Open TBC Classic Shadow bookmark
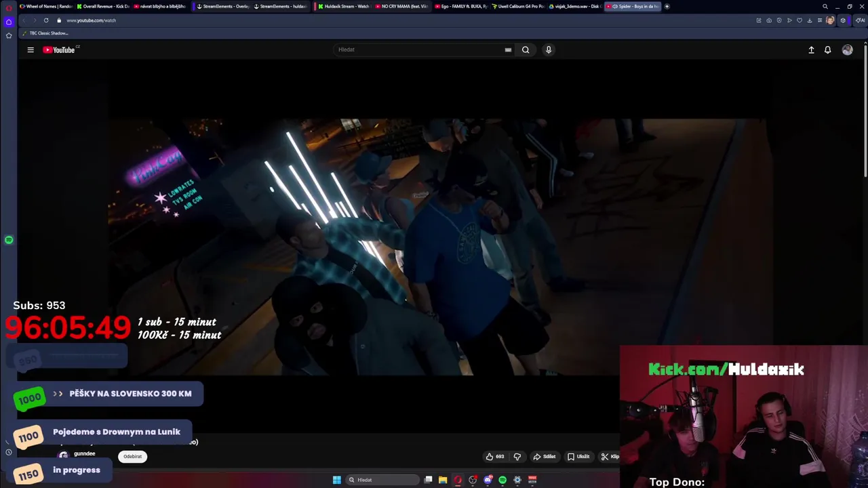 pos(45,33)
